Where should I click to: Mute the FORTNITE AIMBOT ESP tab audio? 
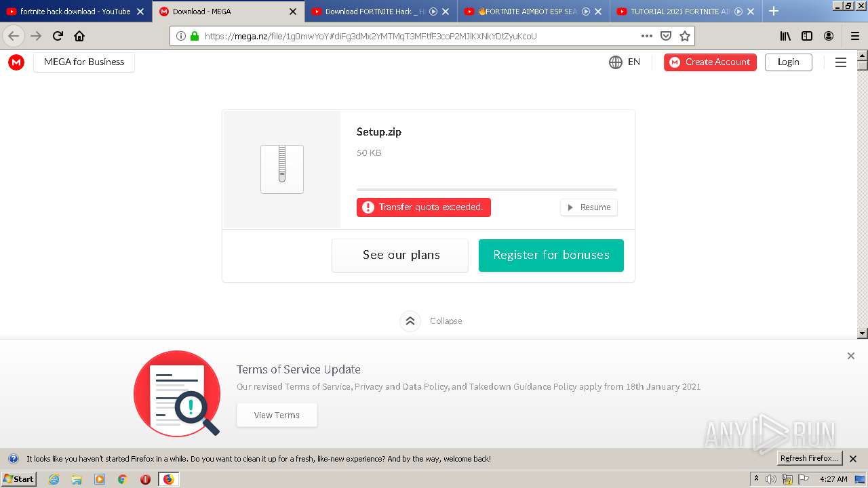pos(586,12)
